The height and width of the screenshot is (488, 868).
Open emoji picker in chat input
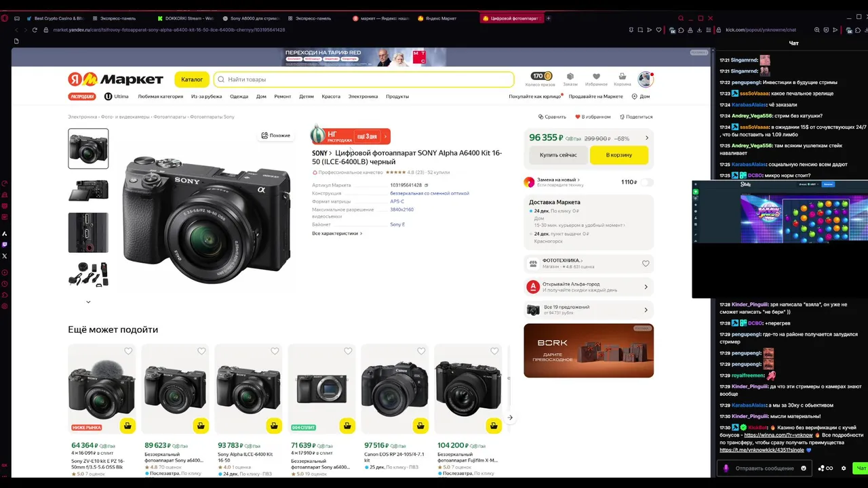click(x=804, y=468)
